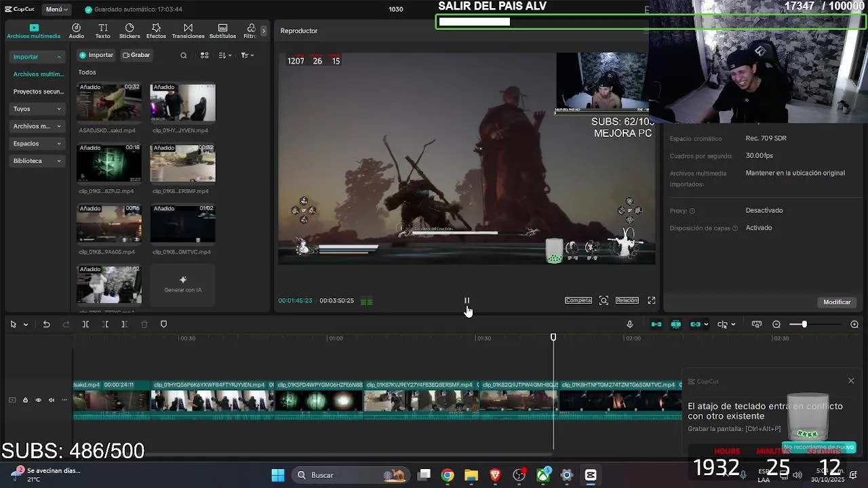This screenshot has height=488, width=868.
Task: Open the preview axis dropdown arrow
Action: click(x=733, y=325)
